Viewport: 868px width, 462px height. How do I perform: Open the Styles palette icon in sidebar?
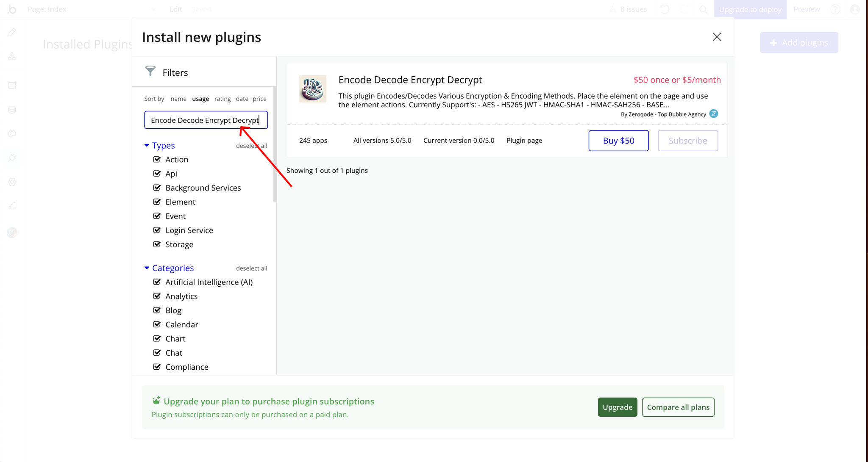pos(12,134)
